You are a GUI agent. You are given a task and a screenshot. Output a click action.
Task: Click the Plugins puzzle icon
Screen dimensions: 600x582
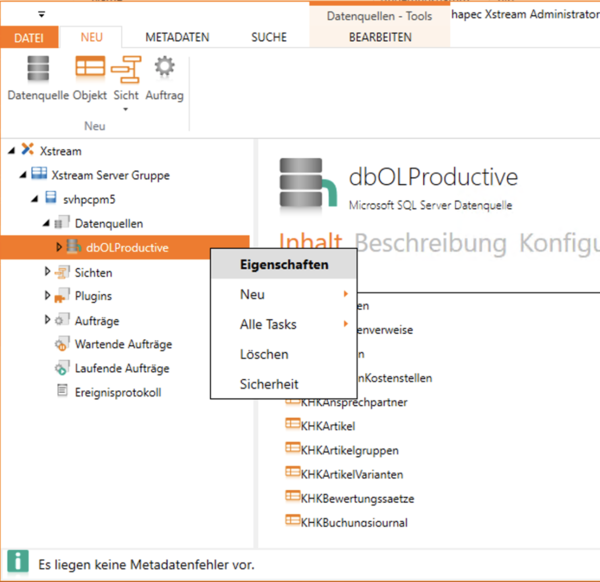coord(62,295)
